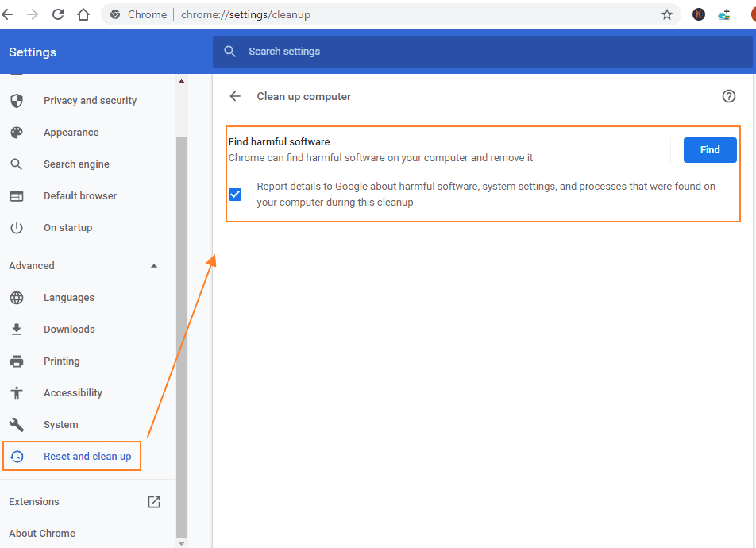Click the address bar URL chrome://settings/cleanup
The width and height of the screenshot is (756, 548).
pyautogui.click(x=245, y=14)
